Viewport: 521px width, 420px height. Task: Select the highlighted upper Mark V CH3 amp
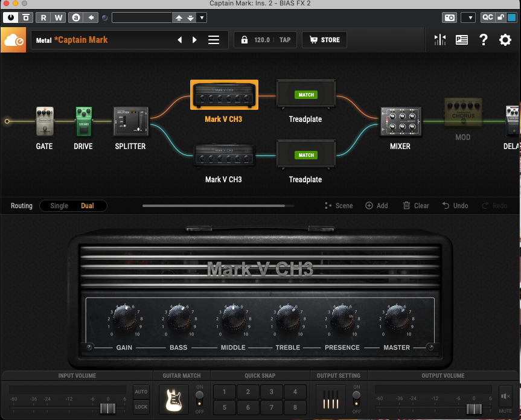224,95
